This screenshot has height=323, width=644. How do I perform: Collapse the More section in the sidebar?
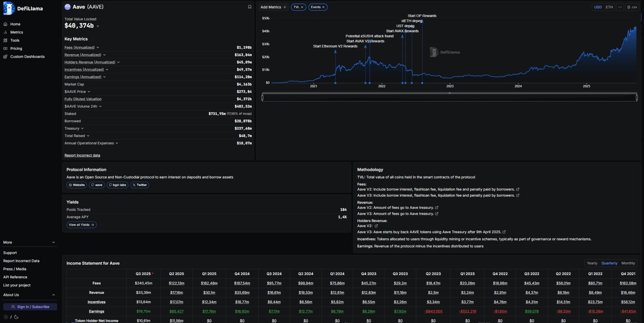53,243
